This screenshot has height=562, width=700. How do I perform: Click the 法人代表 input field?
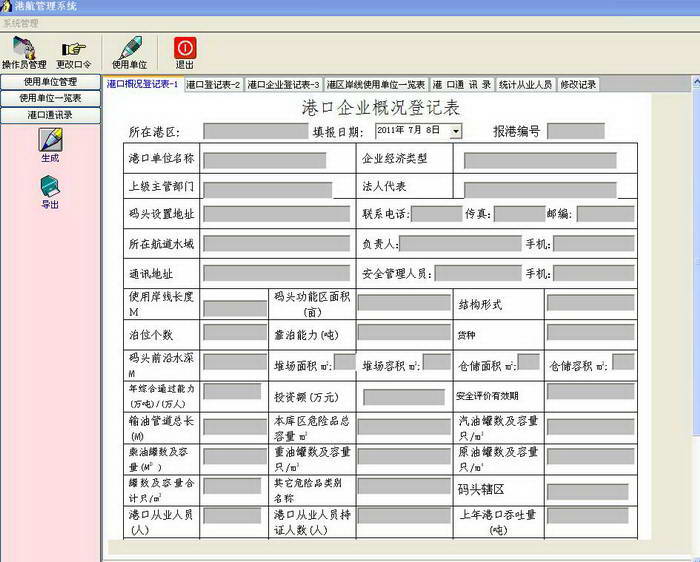pyautogui.click(x=540, y=190)
